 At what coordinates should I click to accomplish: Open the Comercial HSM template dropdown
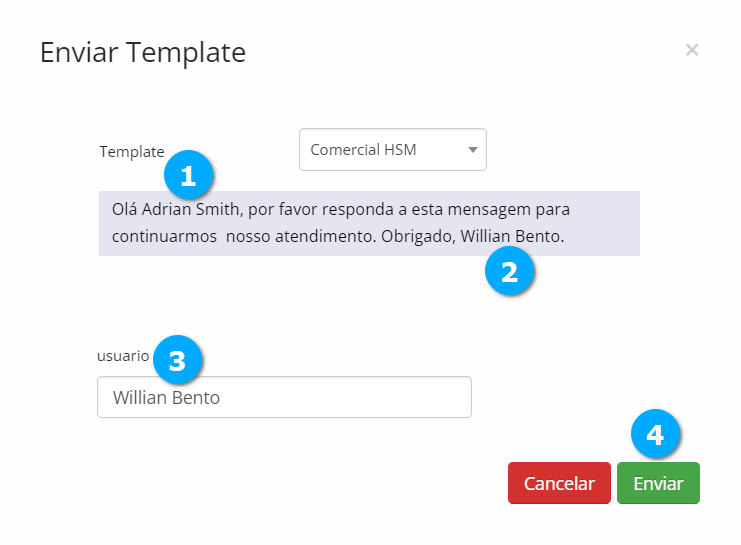[x=392, y=150]
